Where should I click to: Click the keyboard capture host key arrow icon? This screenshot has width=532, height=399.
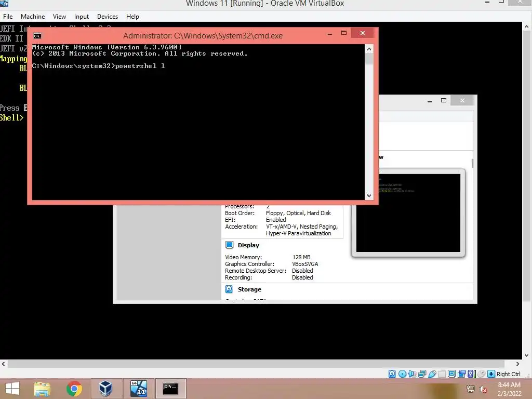(x=491, y=374)
